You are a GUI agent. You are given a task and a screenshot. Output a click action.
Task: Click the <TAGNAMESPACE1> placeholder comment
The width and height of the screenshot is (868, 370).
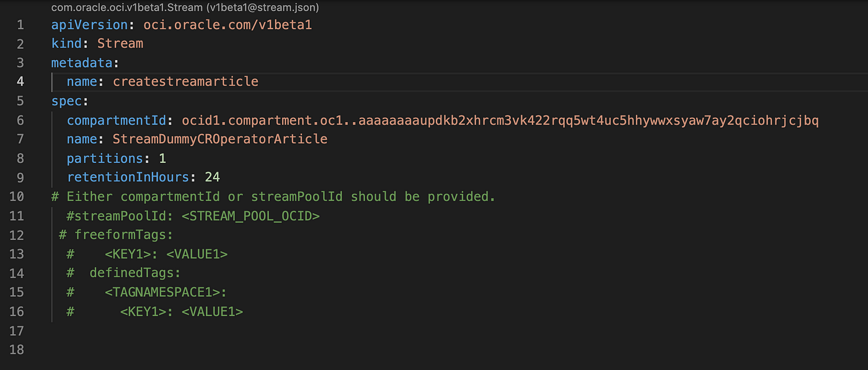166,292
